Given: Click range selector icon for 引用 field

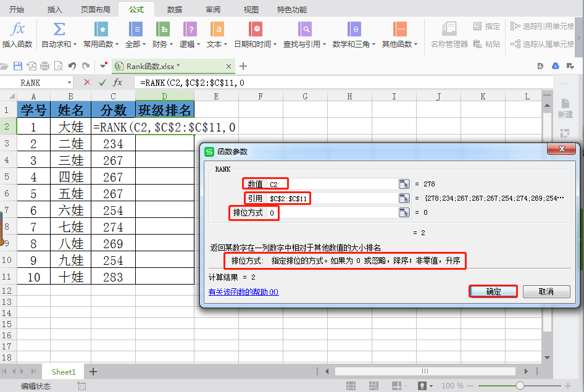Looking at the screenshot, I should click(404, 198).
